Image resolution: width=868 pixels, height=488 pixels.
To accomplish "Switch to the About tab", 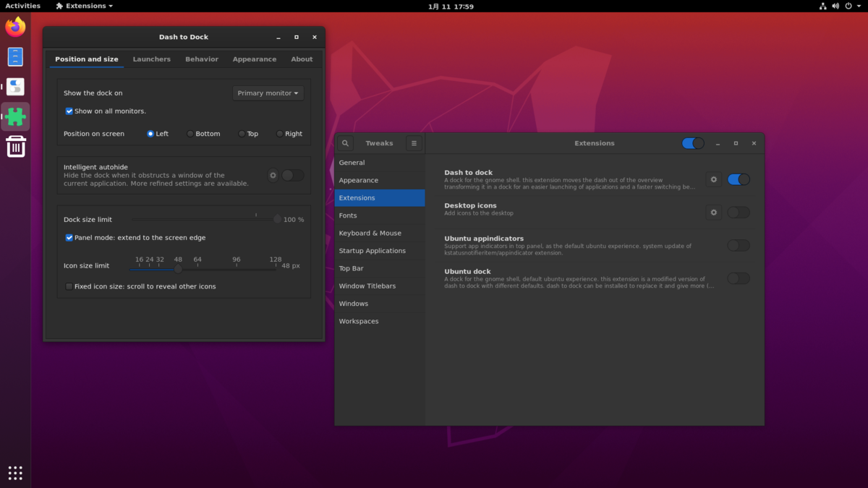I will [x=302, y=59].
